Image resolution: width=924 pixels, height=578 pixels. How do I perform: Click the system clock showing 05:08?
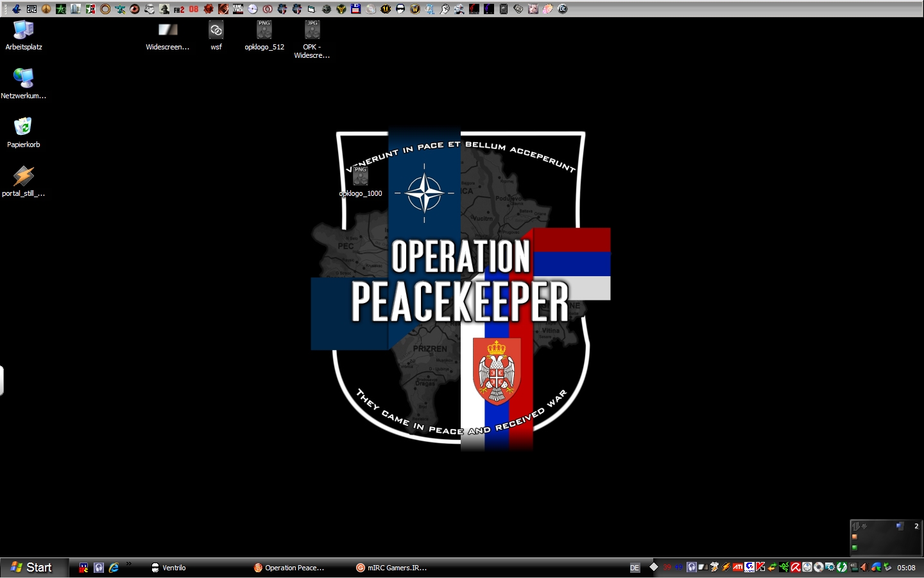pyautogui.click(x=906, y=568)
